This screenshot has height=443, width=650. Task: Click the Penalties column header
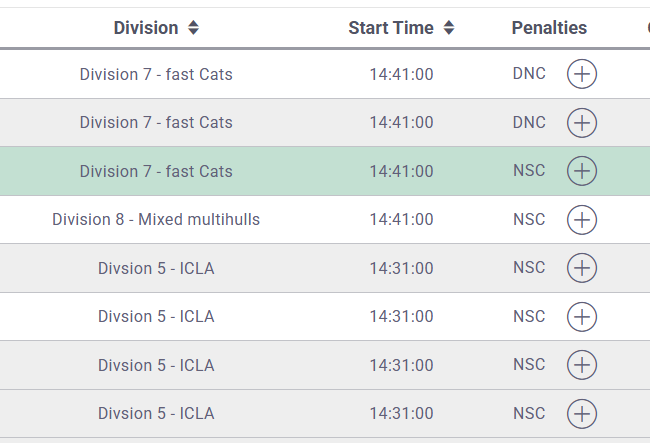pos(549,28)
